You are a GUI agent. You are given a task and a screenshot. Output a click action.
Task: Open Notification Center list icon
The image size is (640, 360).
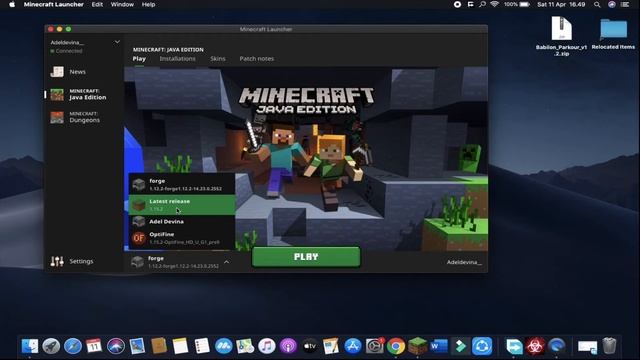625,4
